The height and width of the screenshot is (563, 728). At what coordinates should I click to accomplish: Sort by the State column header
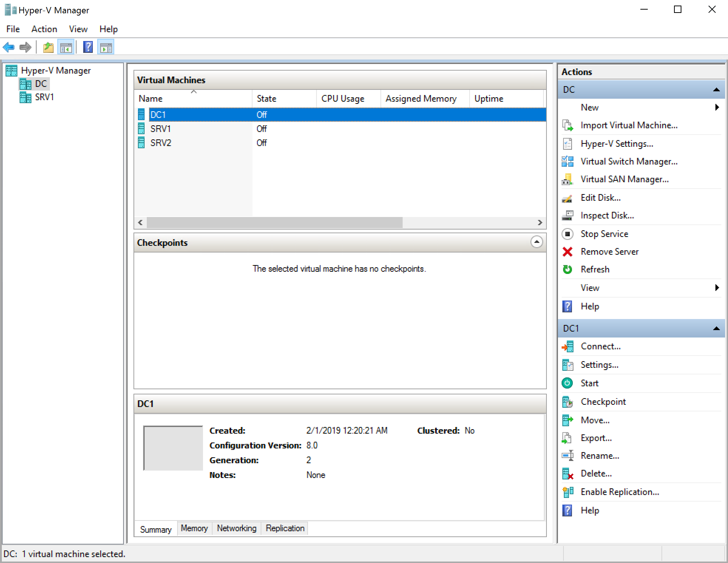click(x=284, y=99)
